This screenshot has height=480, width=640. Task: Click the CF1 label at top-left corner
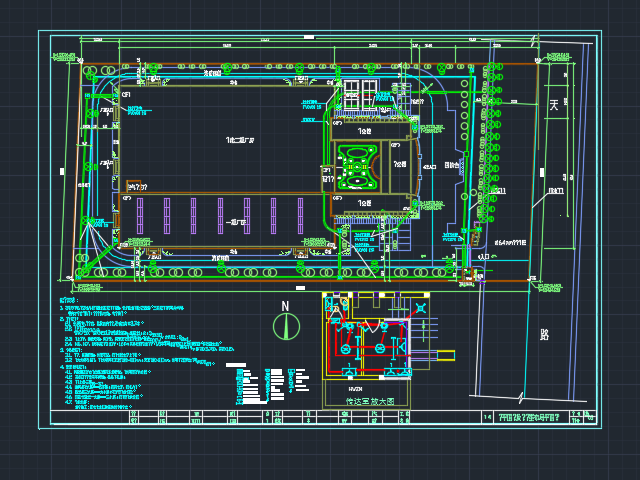(125, 93)
